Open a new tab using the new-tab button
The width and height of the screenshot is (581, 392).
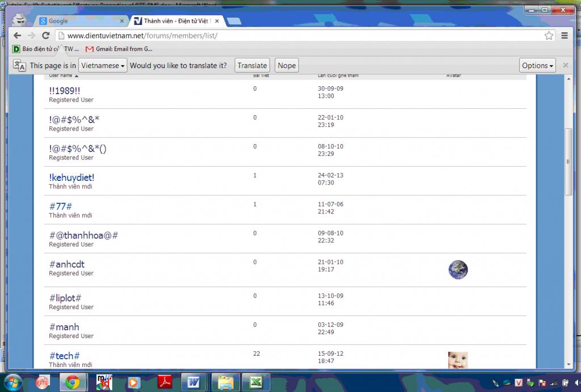234,21
